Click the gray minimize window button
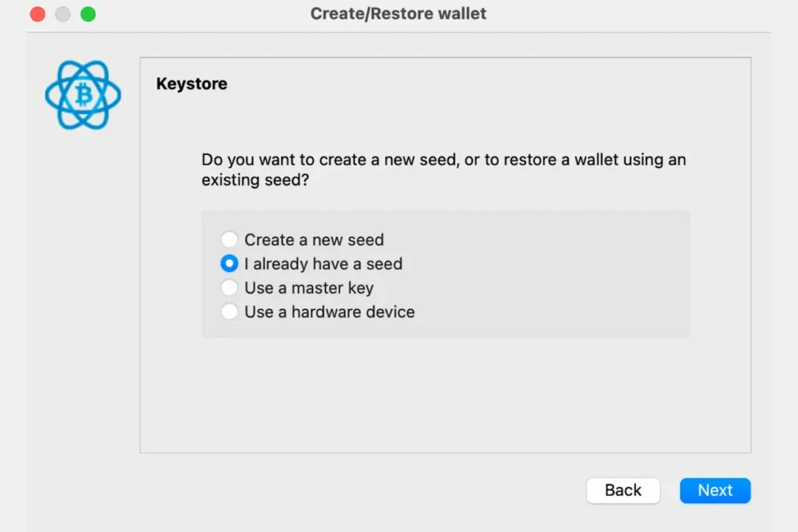The image size is (798, 532). (62, 14)
